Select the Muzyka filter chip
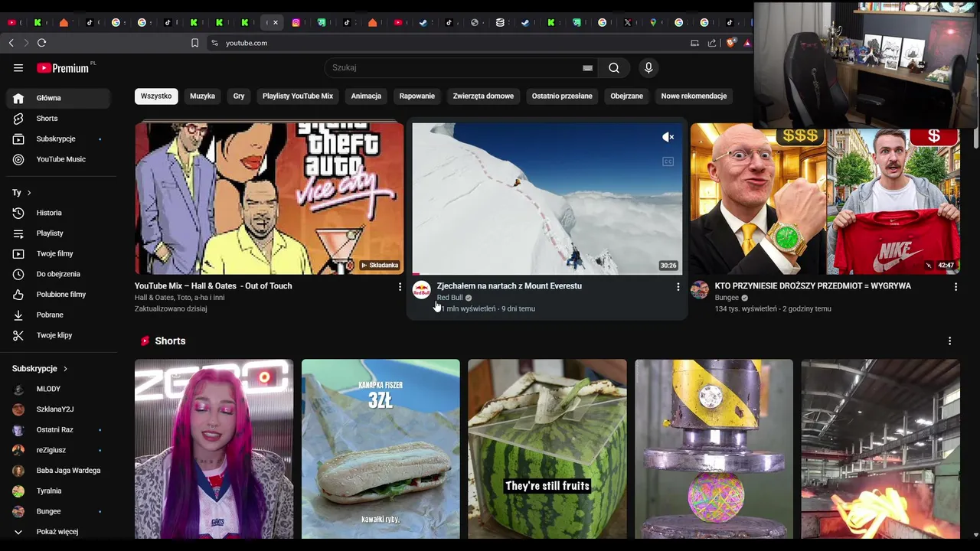980x551 pixels. 202,96
